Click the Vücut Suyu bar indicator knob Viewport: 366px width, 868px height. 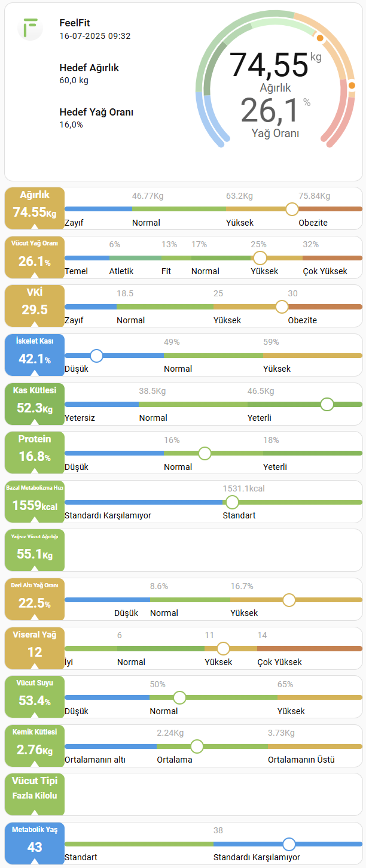[179, 697]
